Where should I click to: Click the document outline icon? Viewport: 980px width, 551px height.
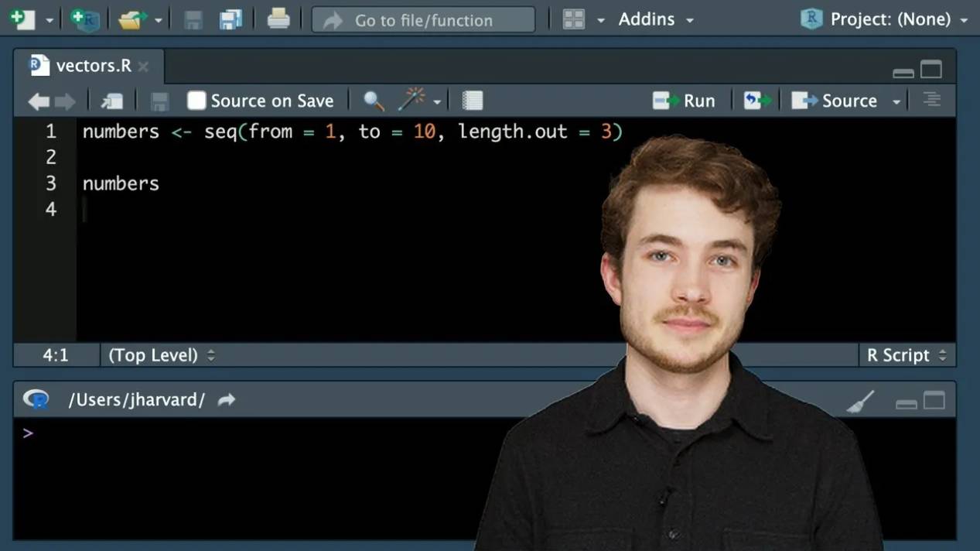932,100
